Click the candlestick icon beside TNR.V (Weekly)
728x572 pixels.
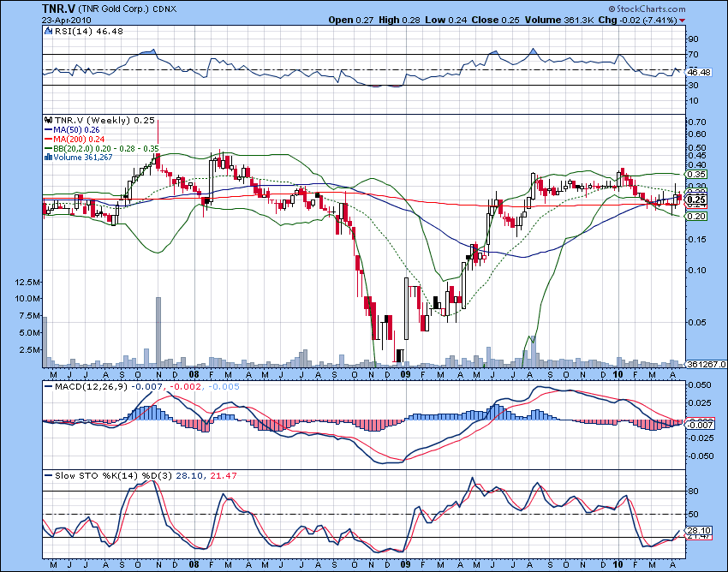pos(48,120)
